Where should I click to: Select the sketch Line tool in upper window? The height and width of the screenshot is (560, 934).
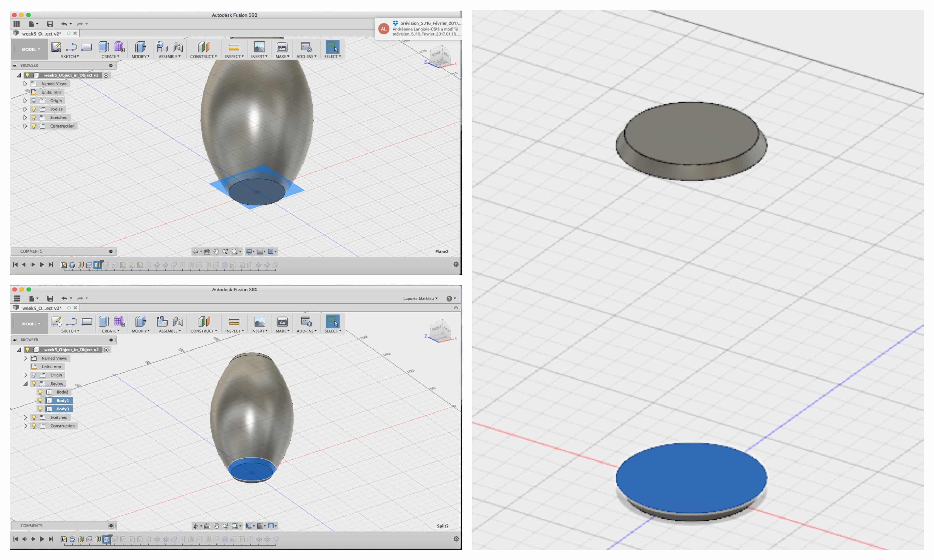71,47
